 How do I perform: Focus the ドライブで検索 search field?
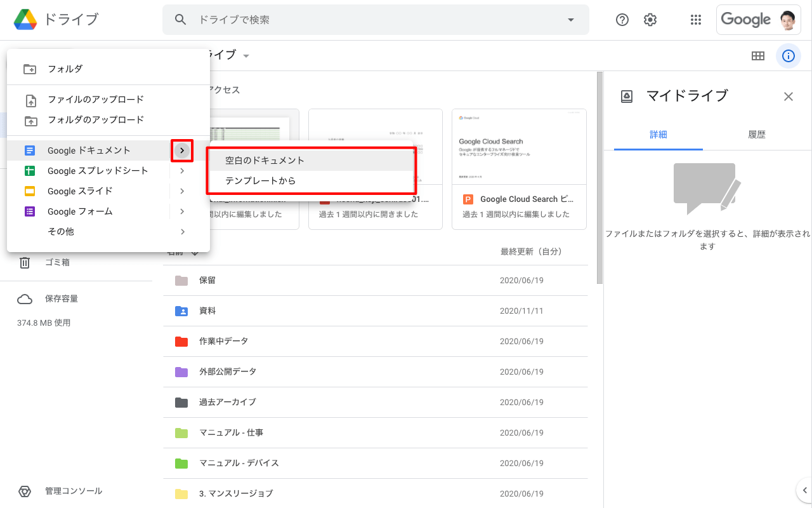point(376,20)
